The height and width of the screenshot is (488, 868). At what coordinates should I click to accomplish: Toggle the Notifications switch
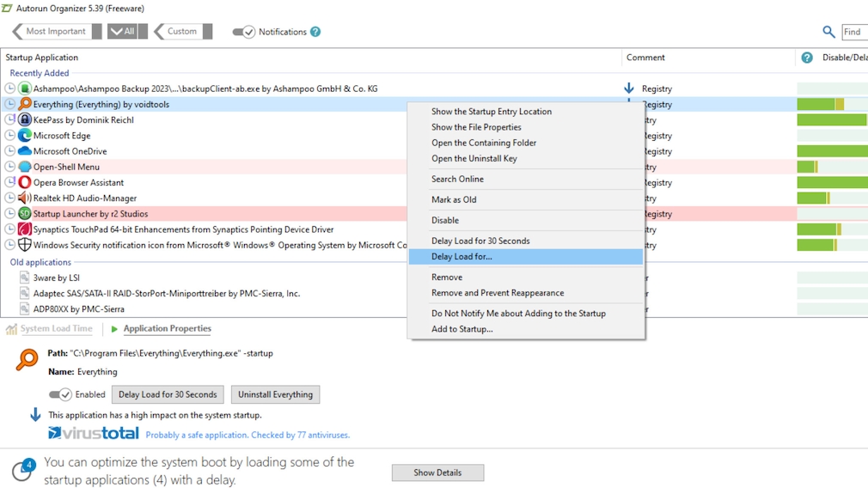pyautogui.click(x=243, y=32)
